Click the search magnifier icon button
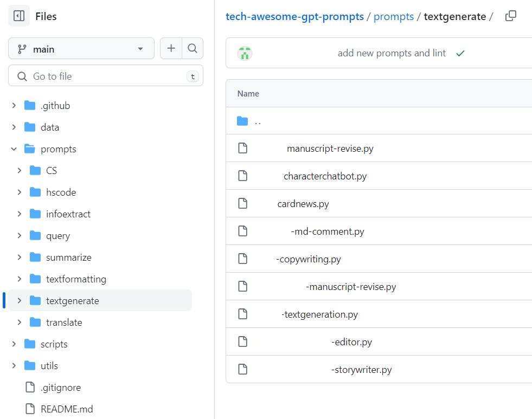 point(193,49)
